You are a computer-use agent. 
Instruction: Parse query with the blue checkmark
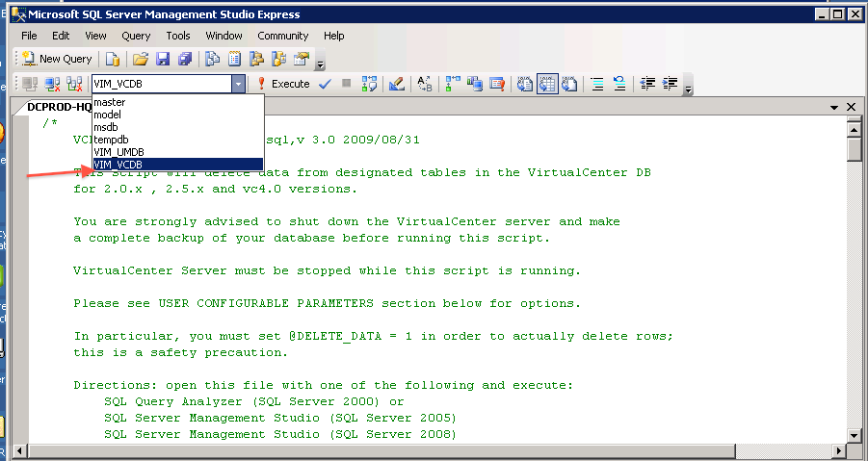tap(325, 84)
